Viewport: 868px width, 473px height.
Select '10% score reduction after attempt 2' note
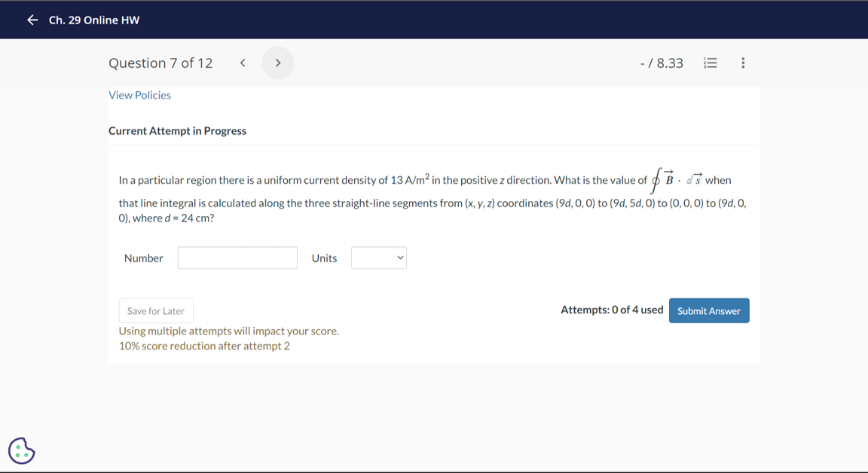coord(204,346)
